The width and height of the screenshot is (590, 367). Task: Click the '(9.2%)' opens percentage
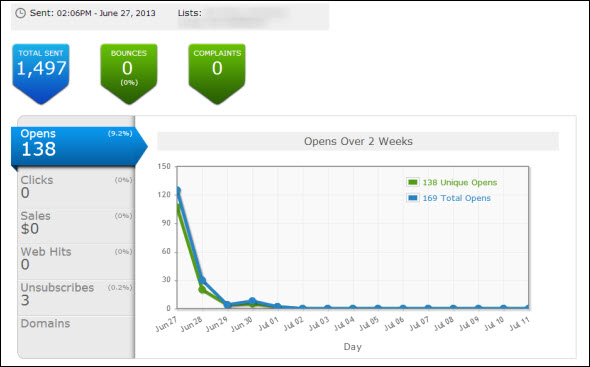tap(120, 134)
